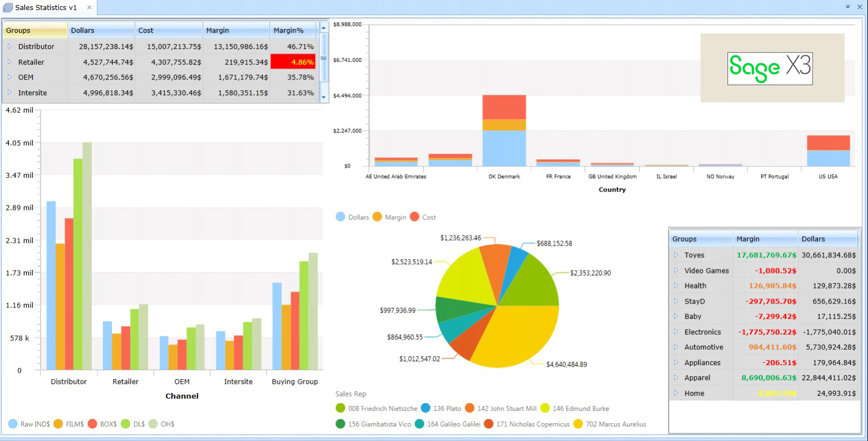Close the Sales Statistics v1 tab

(x=89, y=8)
